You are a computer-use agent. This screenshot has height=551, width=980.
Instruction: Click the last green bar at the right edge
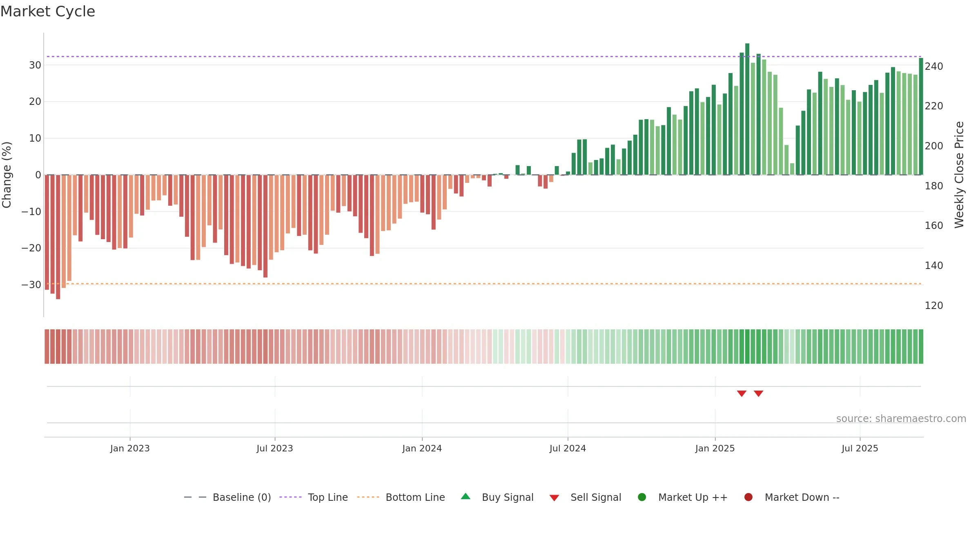[x=921, y=116]
